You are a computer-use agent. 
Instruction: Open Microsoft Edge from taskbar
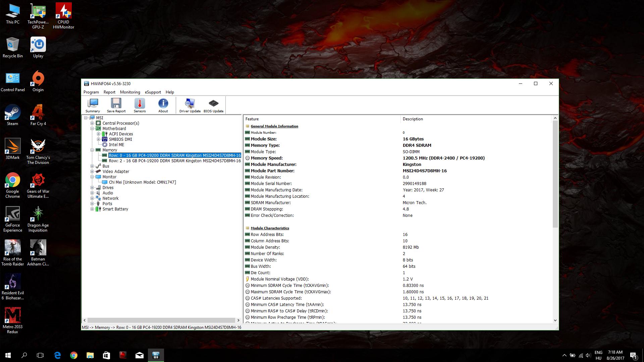coord(57,355)
